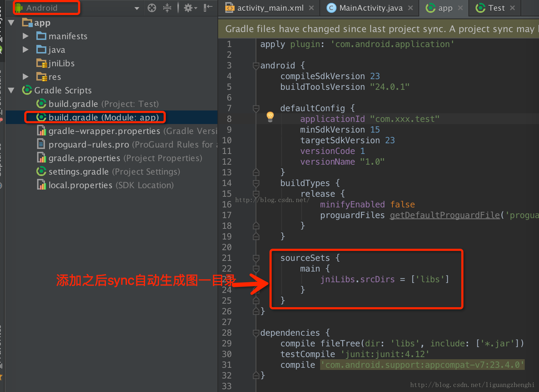Image resolution: width=539 pixels, height=392 pixels.
Task: Expand the res folder
Action: pyautogui.click(x=25, y=77)
